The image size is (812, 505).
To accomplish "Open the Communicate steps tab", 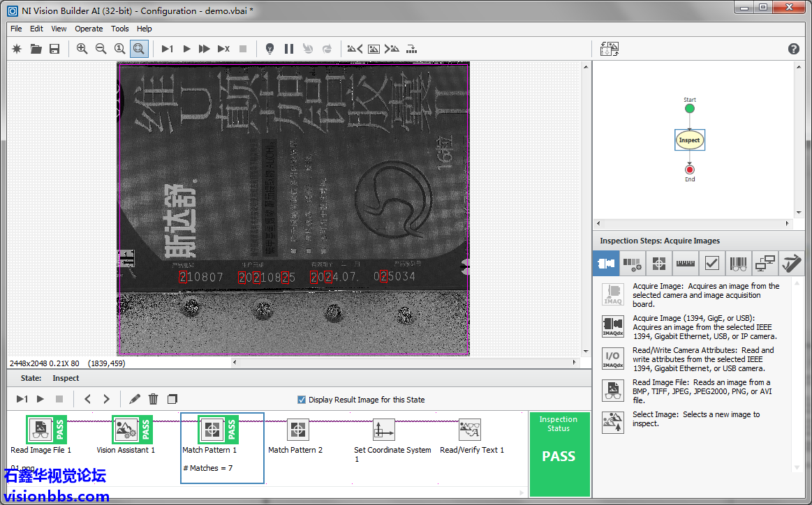I will 765,264.
